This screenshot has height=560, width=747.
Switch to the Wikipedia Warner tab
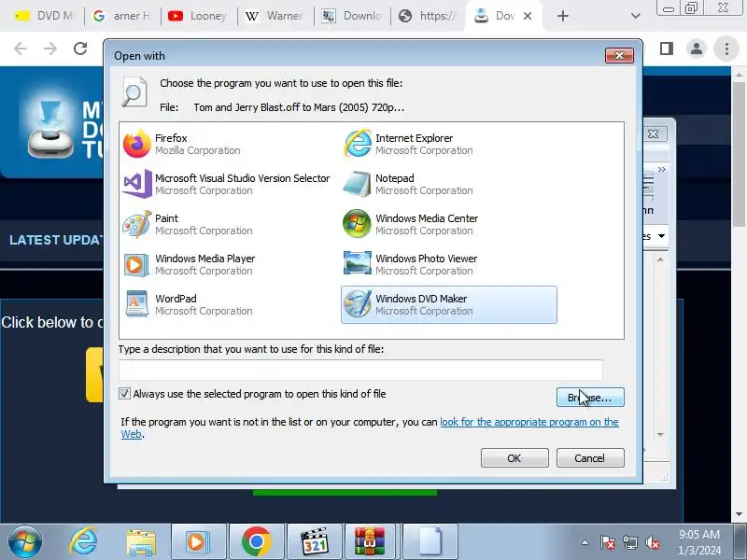[x=274, y=16]
